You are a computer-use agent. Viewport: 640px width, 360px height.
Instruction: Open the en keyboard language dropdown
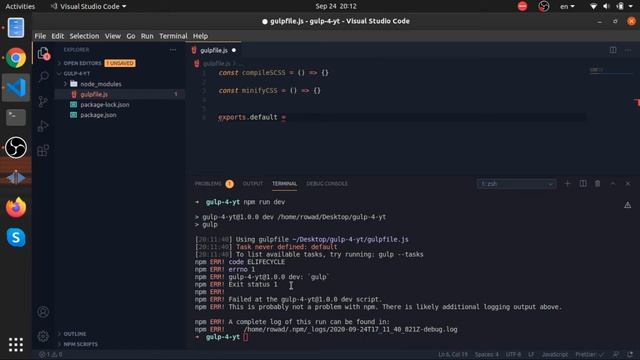click(x=567, y=7)
